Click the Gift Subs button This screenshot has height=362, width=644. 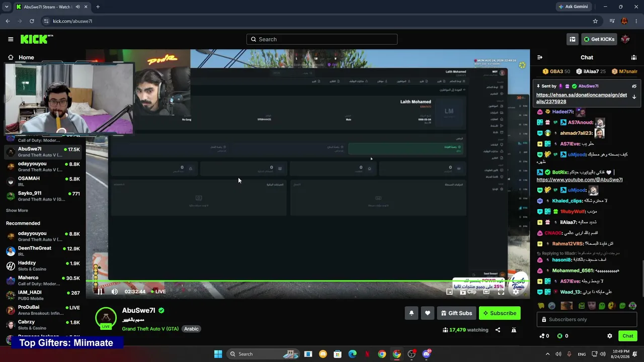457,313
